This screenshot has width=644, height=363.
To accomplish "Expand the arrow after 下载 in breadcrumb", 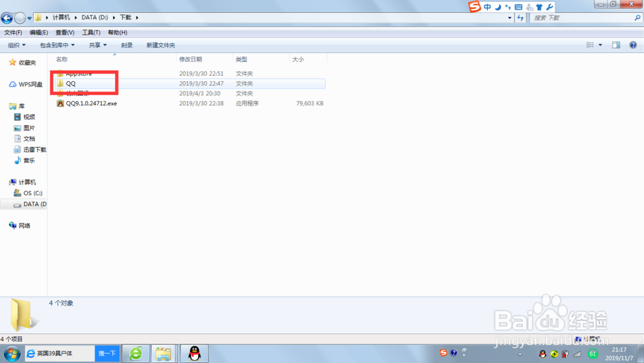I will 137,17.
